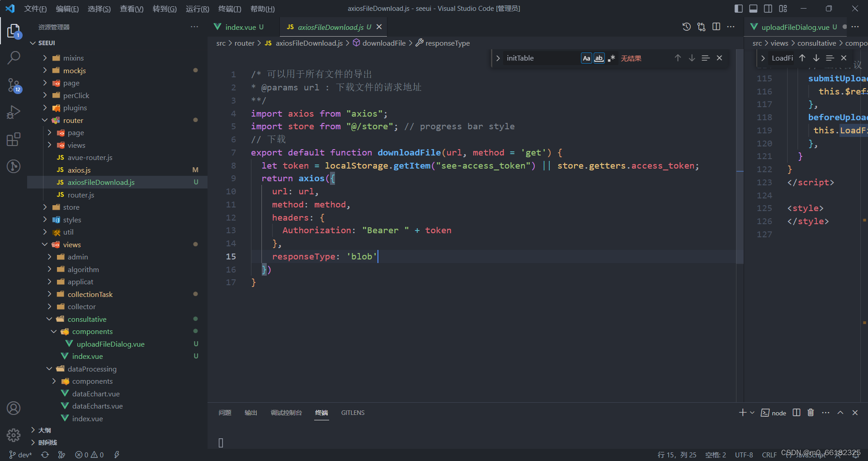Image resolution: width=868 pixels, height=461 pixels.
Task: Expand replace mode in LoadFi find widget
Action: click(x=763, y=58)
